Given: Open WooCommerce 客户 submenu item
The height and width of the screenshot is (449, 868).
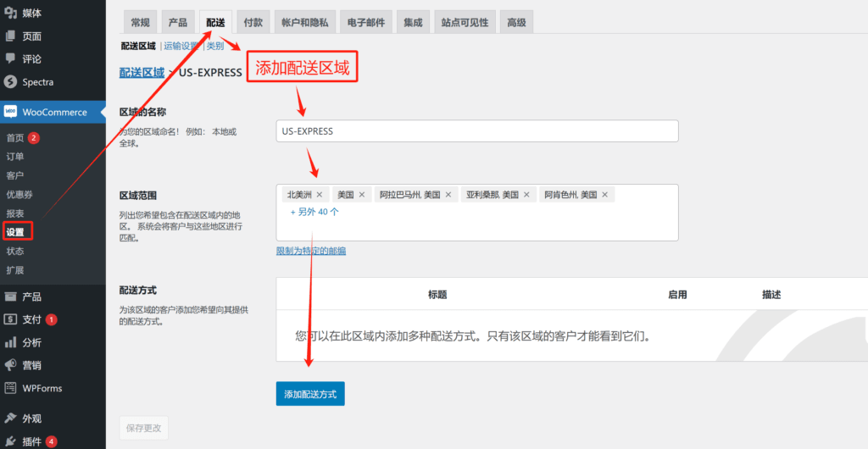Looking at the screenshot, I should (15, 175).
